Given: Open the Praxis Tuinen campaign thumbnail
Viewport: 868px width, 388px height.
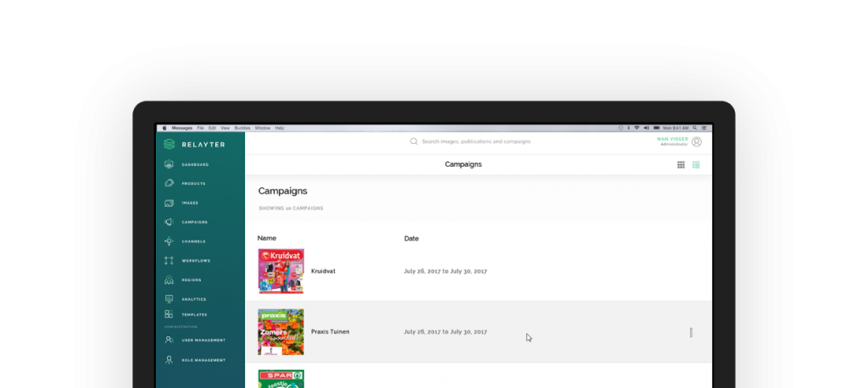Looking at the screenshot, I should pyautogui.click(x=281, y=332).
